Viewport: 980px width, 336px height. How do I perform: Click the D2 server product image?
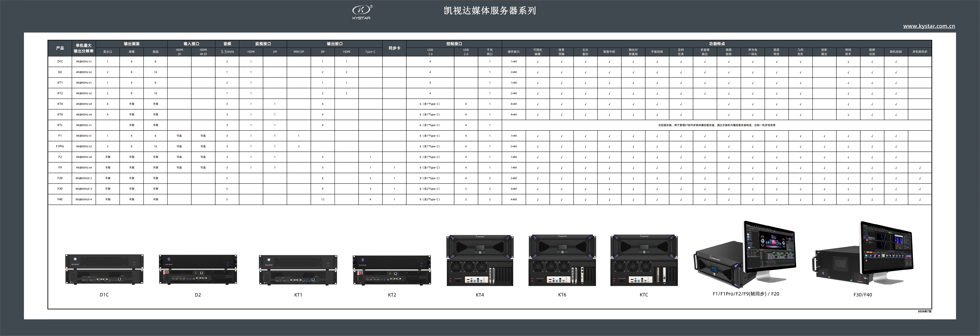(x=198, y=269)
